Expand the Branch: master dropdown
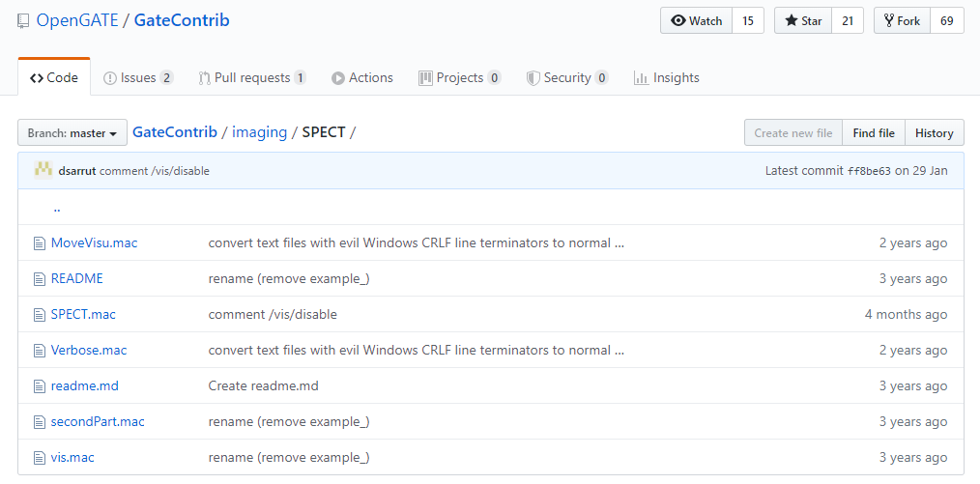The height and width of the screenshot is (484, 980). pyautogui.click(x=72, y=133)
